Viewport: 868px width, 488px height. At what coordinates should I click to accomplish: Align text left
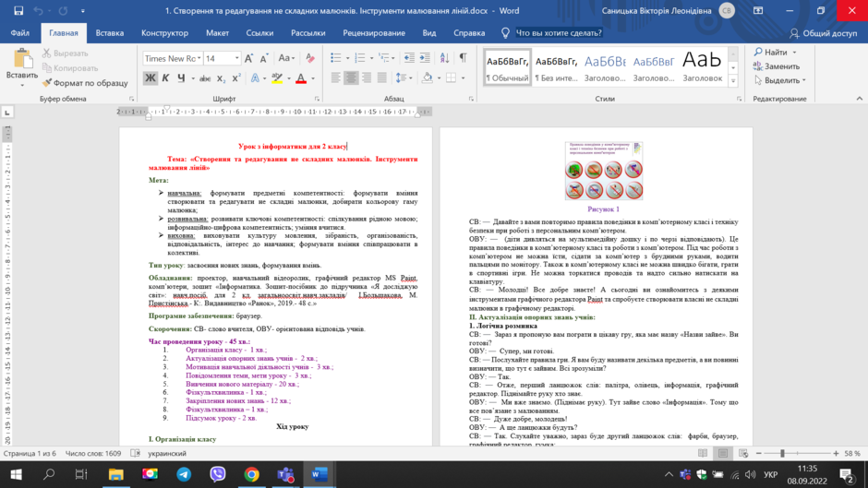click(335, 78)
